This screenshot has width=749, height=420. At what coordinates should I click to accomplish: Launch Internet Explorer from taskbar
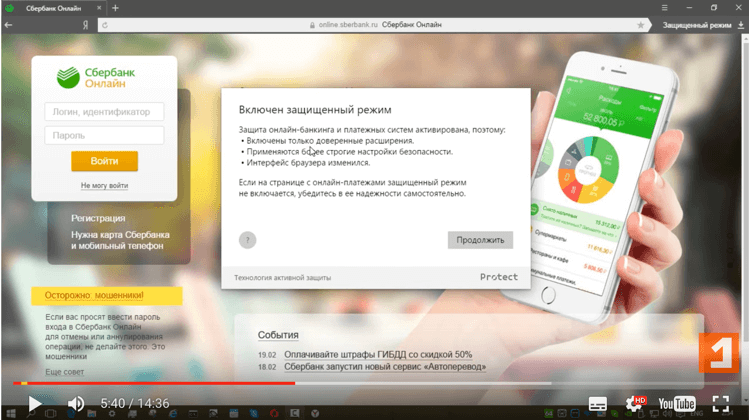tap(172, 413)
